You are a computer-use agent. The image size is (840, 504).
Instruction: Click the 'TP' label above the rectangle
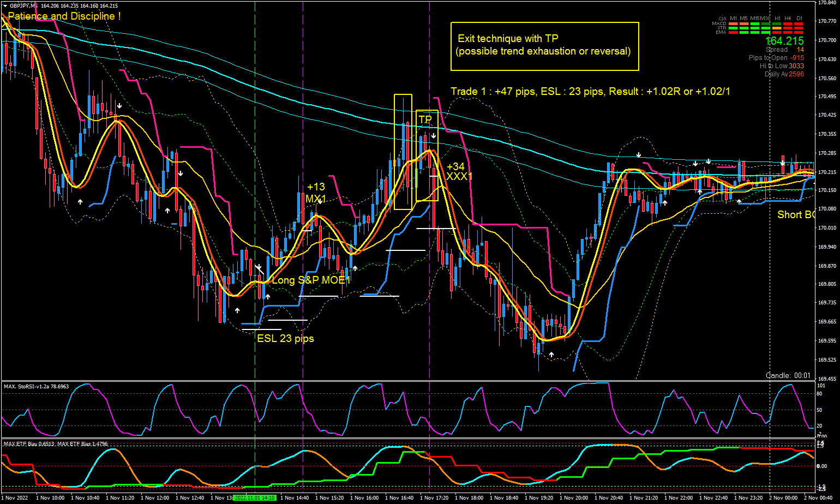coord(425,119)
